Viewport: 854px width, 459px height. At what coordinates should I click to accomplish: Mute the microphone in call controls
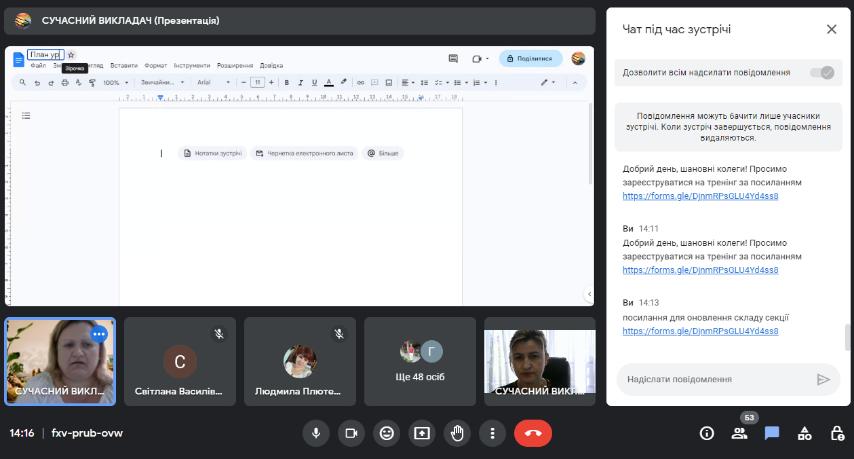click(316, 433)
